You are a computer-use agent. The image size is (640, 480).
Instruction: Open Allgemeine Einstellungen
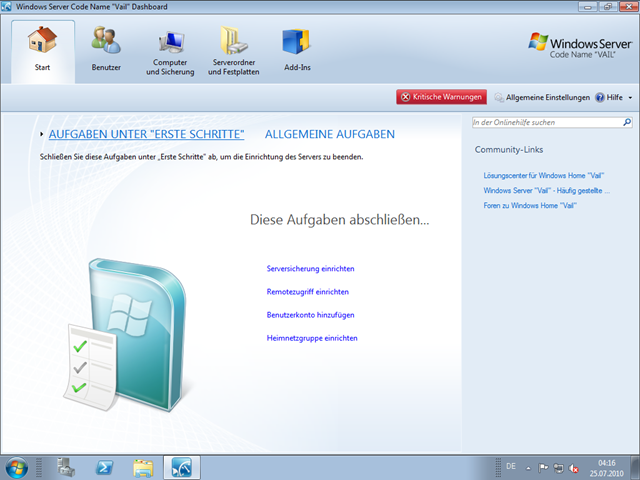[x=542, y=98]
